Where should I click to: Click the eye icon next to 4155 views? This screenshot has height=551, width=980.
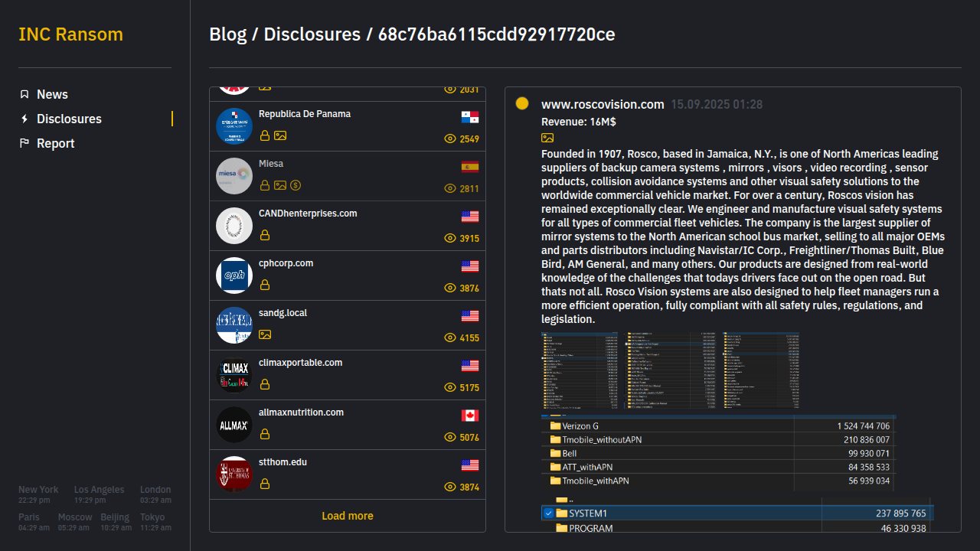[x=450, y=337]
